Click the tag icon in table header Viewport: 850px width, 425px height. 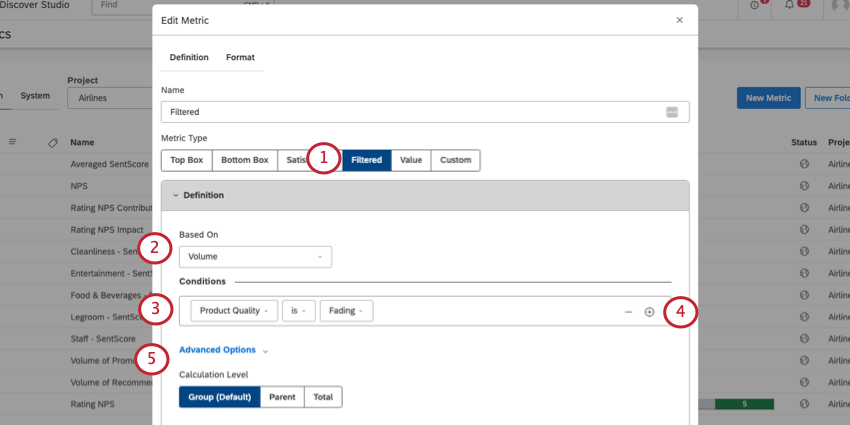tap(53, 143)
